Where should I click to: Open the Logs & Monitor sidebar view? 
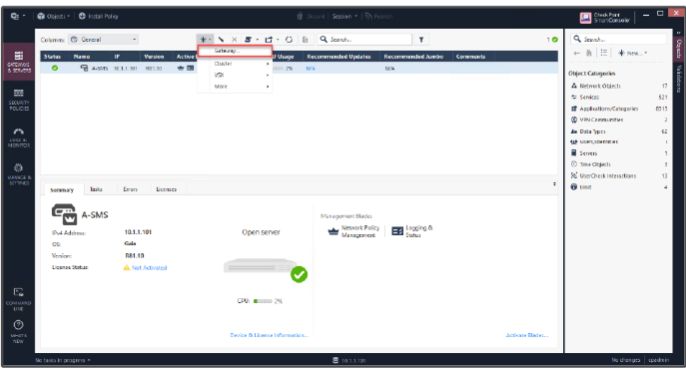coord(18,137)
